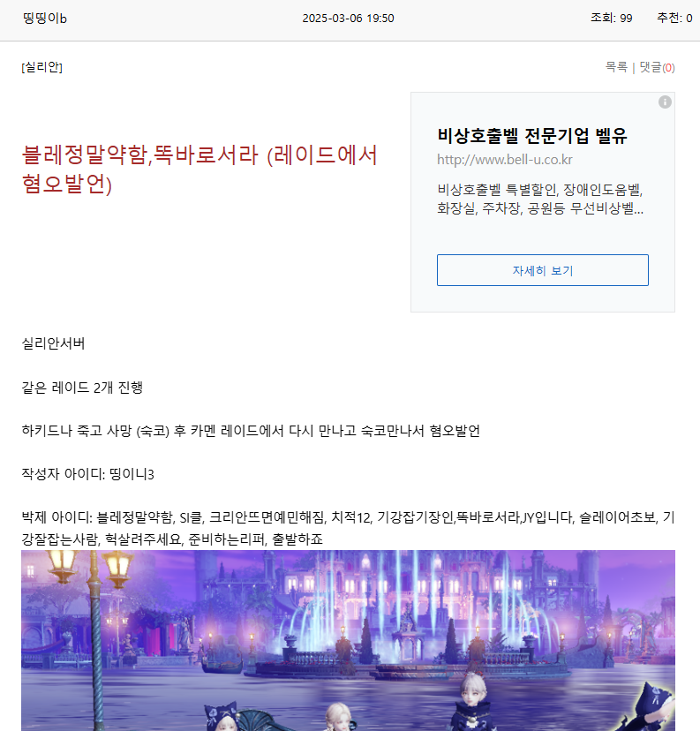The width and height of the screenshot is (700, 731).
Task: Click the 같은 레이드 2개 진행 line
Action: click(x=82, y=387)
